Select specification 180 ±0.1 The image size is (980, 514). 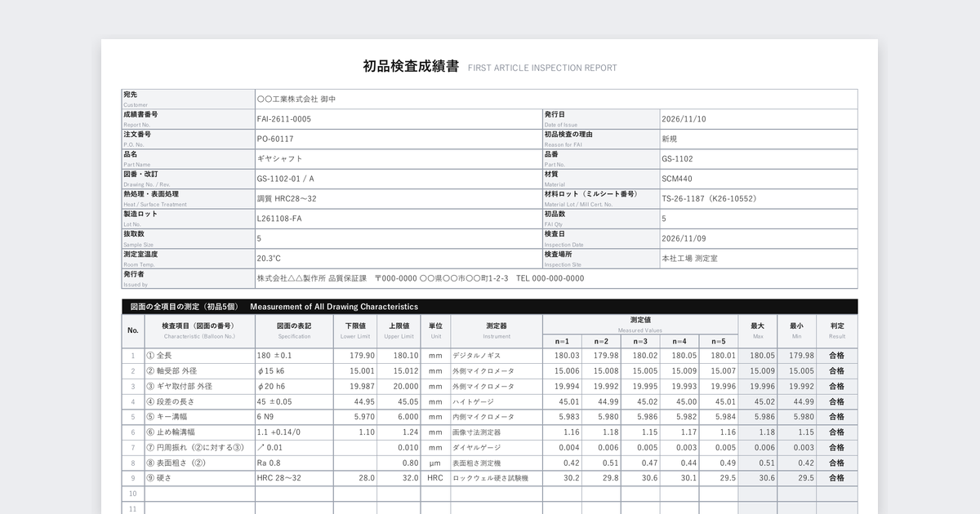(294, 356)
